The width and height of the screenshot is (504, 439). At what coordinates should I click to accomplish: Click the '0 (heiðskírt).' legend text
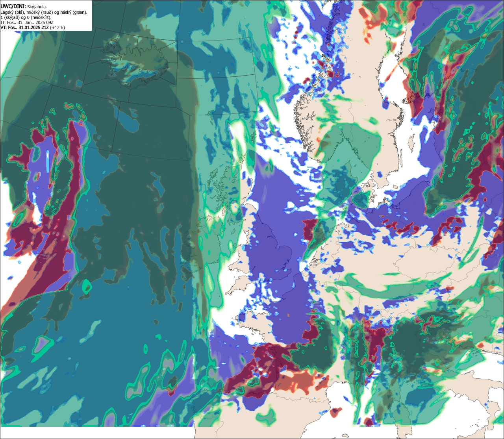click(x=39, y=17)
